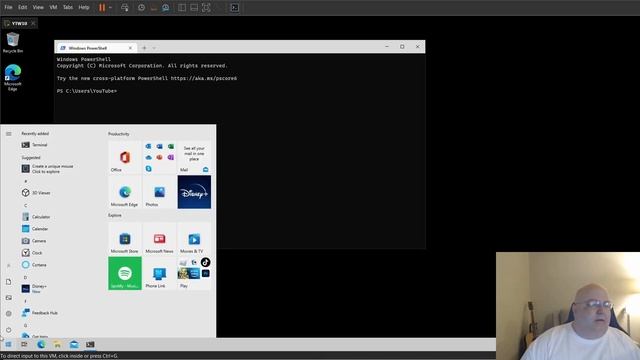Switch to Terminal on the taskbar
Image resolution: width=640 pixels, height=360 pixels.
click(x=90, y=344)
